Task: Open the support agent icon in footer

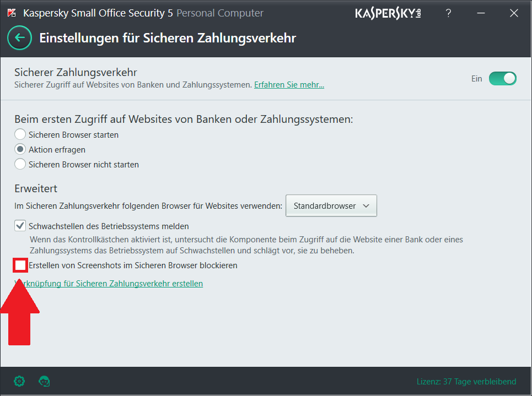Action: [x=44, y=381]
